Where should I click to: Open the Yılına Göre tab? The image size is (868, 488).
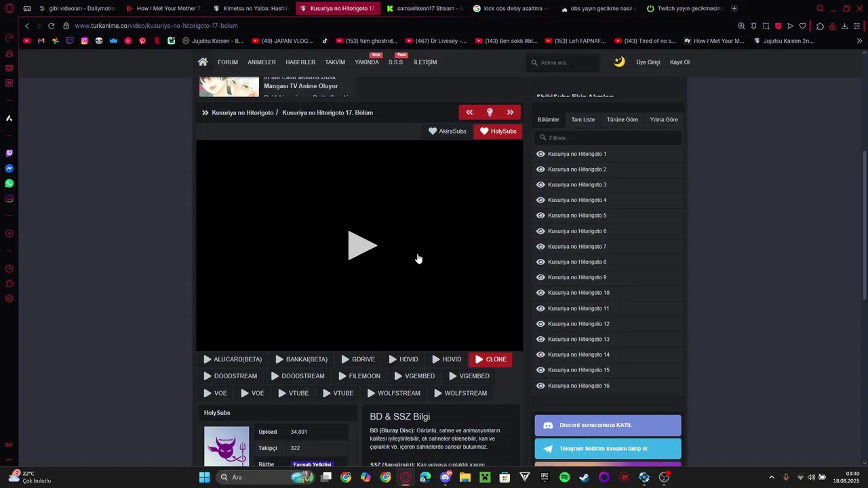click(663, 119)
